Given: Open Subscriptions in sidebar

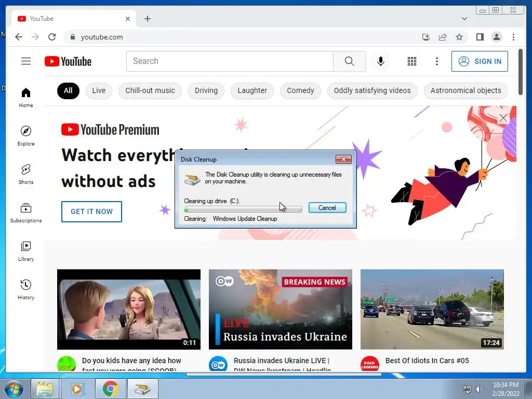Looking at the screenshot, I should click(x=26, y=212).
